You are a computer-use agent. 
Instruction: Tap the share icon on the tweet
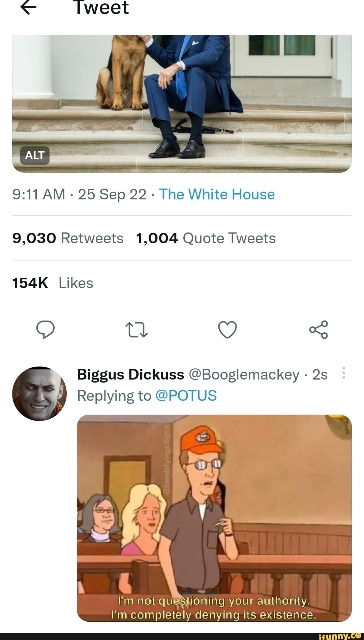tap(320, 330)
